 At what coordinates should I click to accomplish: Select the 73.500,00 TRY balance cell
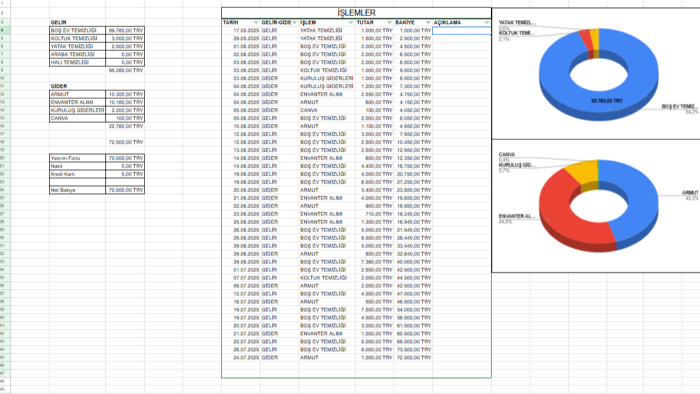(413, 349)
